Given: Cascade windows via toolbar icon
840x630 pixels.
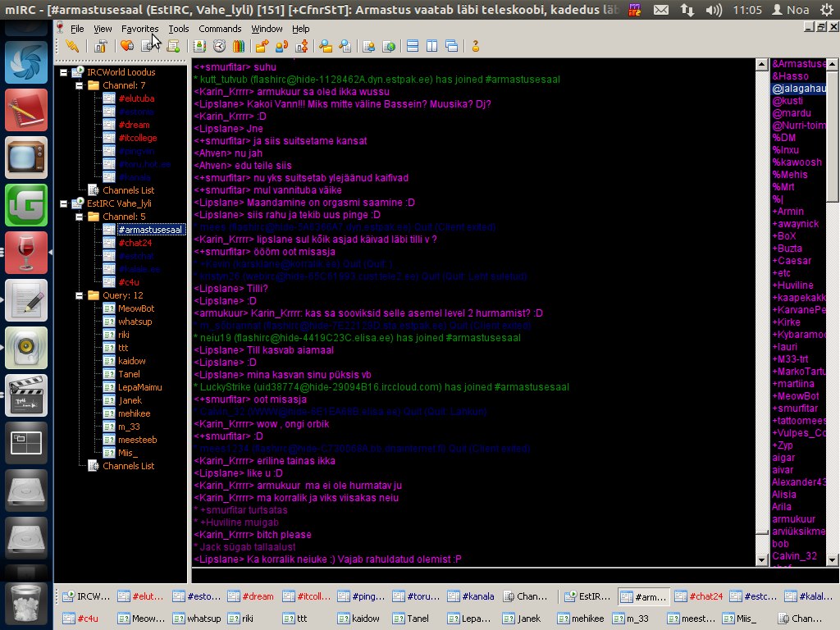Looking at the screenshot, I should pyautogui.click(x=452, y=47).
